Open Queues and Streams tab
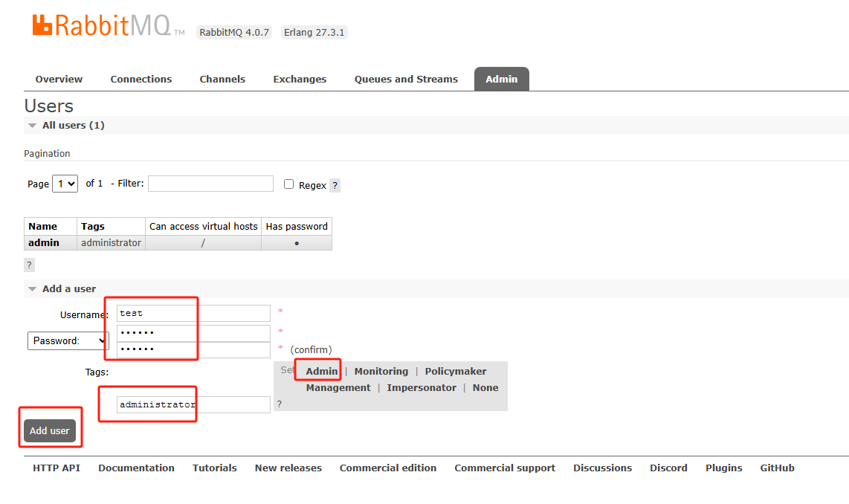Viewport: 849px width, 504px height. pos(406,79)
